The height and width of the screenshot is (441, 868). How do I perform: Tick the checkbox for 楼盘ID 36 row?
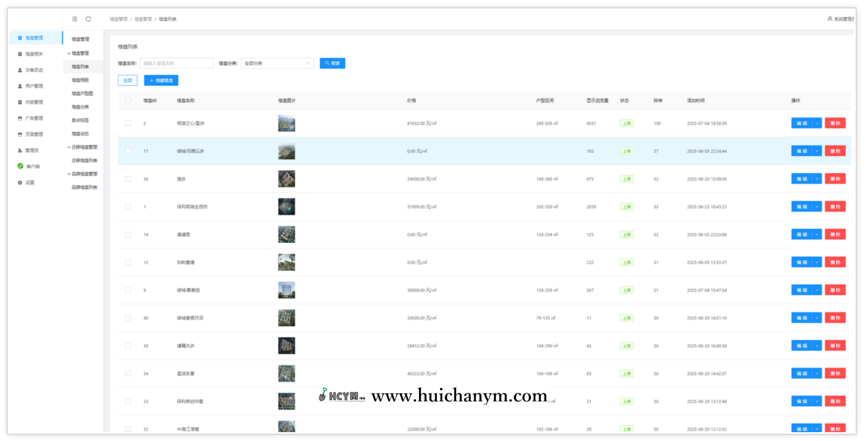(x=128, y=179)
